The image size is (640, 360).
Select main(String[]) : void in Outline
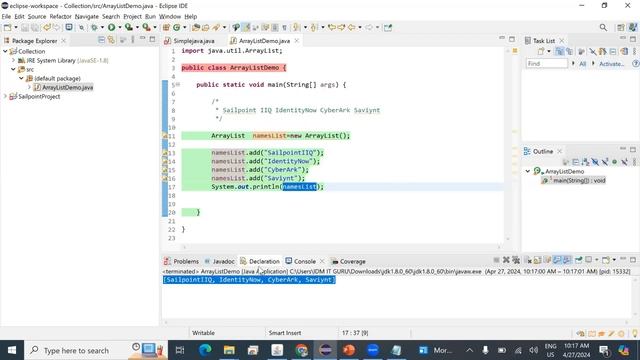point(579,180)
